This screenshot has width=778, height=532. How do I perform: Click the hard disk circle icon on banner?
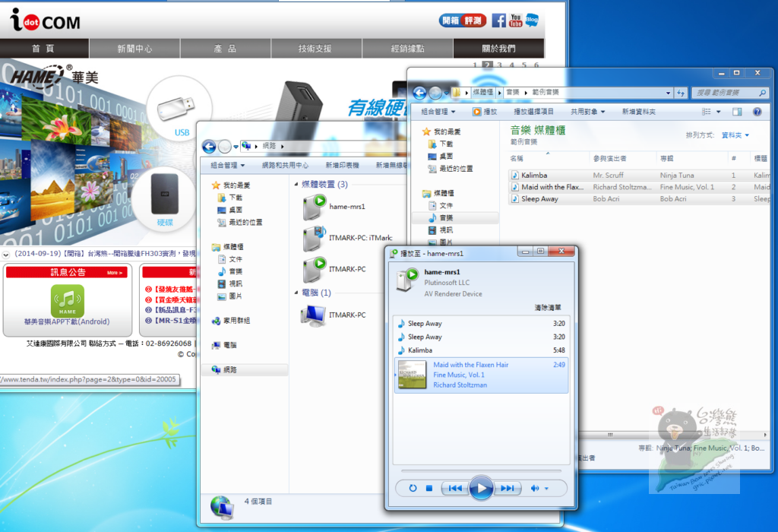[x=165, y=199]
